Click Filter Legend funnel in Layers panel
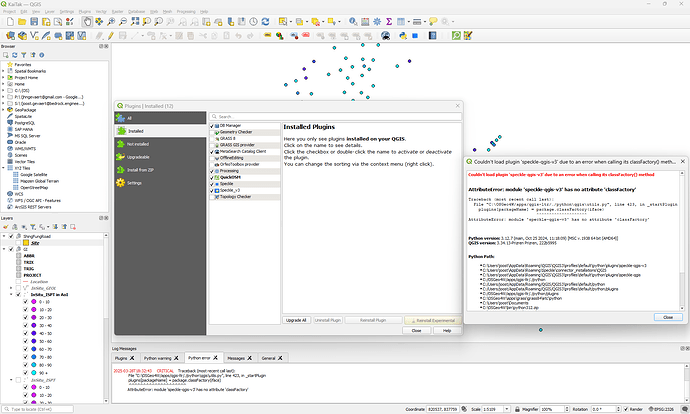This screenshot has width=690, height=414. [x=33, y=227]
